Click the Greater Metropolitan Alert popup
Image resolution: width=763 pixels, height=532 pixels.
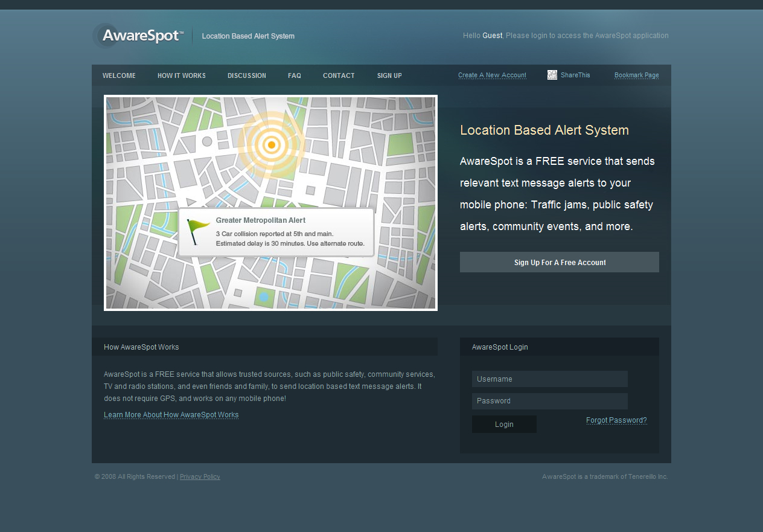[x=276, y=232]
